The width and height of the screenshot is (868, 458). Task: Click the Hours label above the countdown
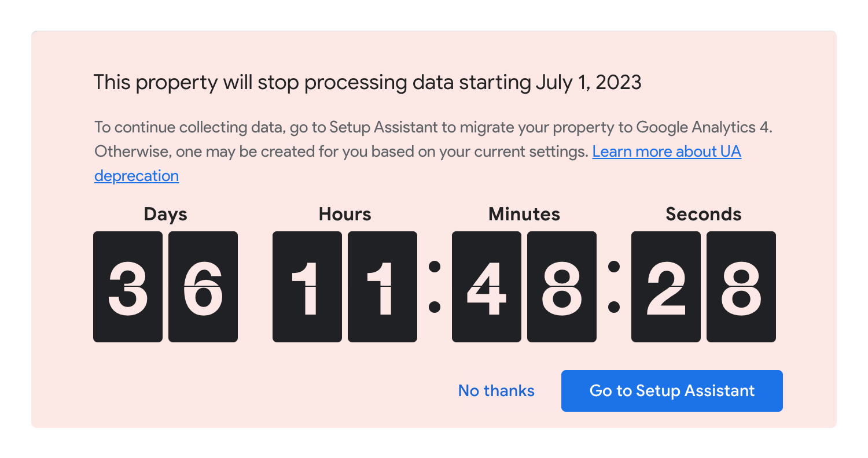pyautogui.click(x=345, y=215)
